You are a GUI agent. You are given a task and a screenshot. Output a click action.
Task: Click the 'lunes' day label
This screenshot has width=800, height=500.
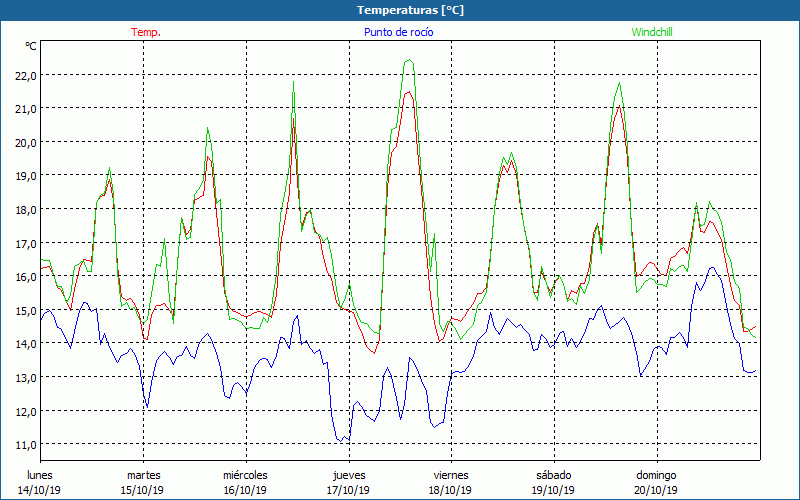(40, 475)
